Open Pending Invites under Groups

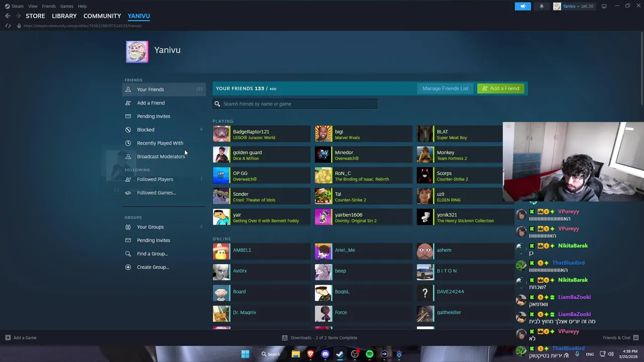pos(153,240)
